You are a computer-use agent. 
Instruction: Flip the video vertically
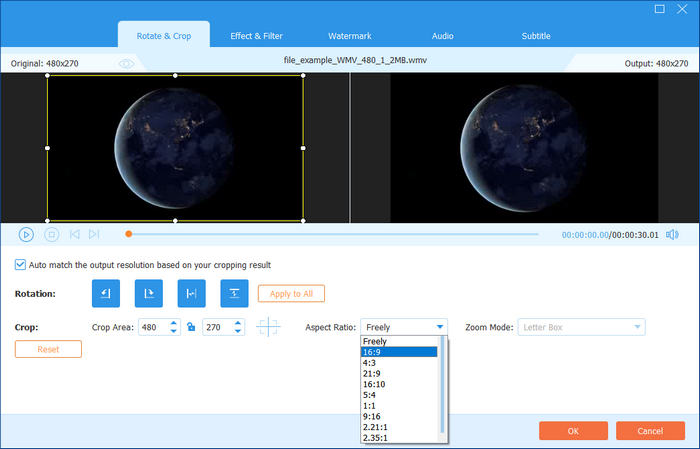234,293
